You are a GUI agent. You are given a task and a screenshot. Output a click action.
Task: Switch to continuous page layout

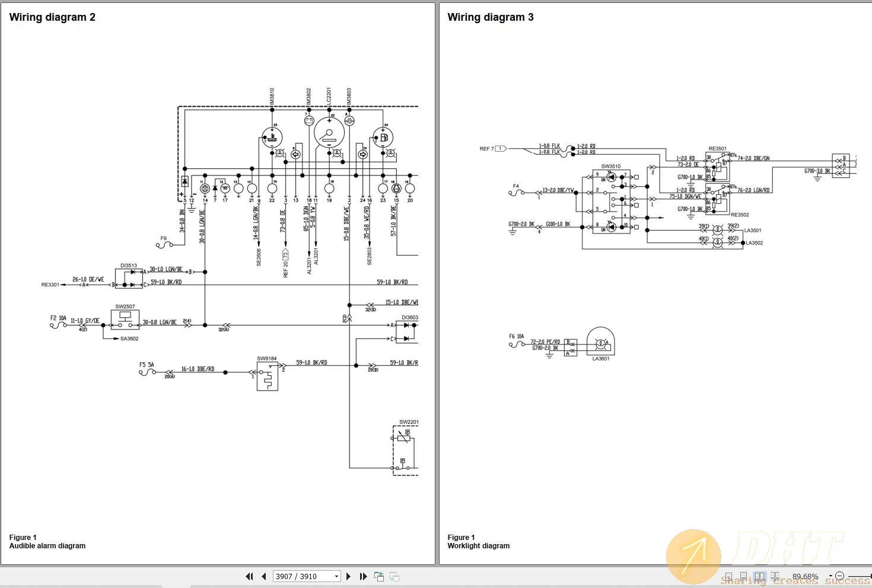(x=744, y=576)
